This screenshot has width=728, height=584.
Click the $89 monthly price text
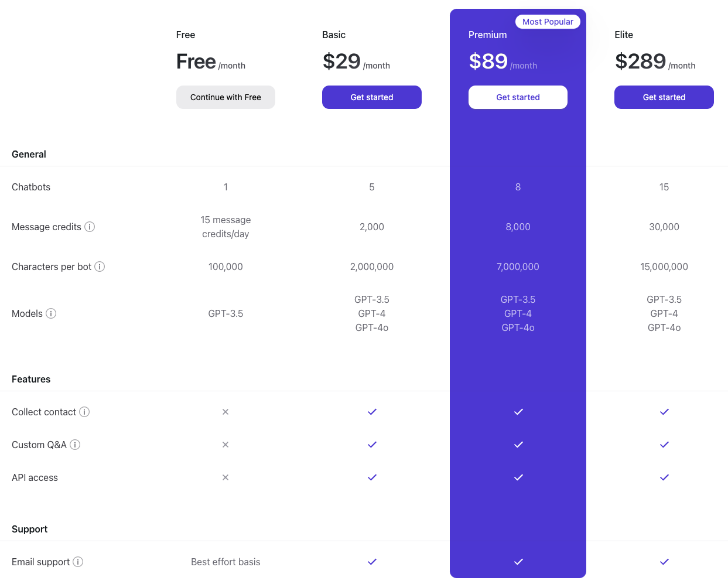[488, 61]
